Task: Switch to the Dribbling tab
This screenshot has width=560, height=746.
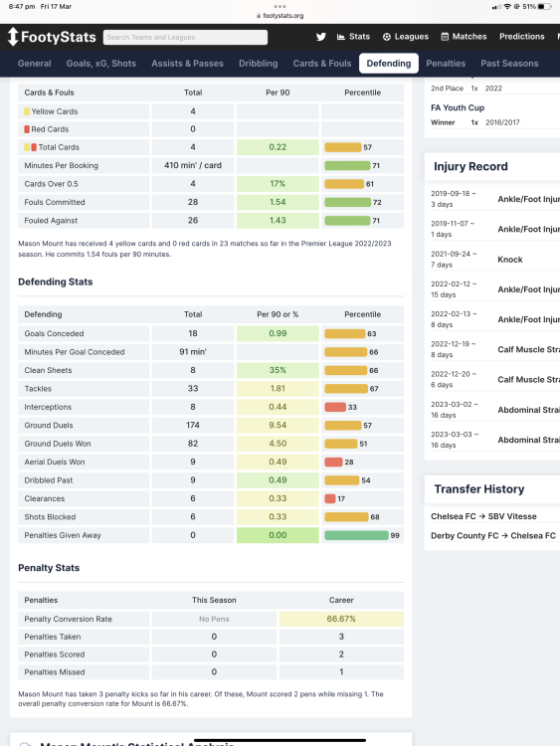Action: click(x=259, y=64)
